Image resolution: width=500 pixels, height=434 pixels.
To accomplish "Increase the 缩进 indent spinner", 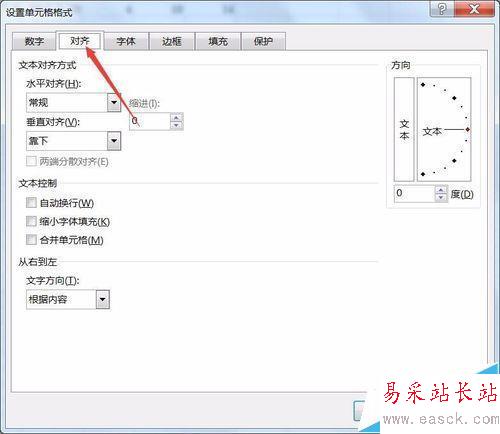I will [176, 117].
